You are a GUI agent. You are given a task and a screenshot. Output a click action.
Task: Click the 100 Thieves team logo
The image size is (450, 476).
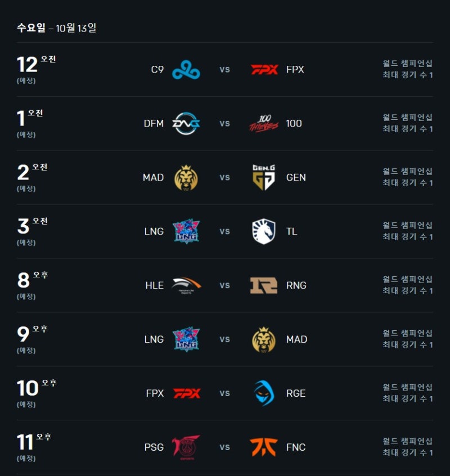tap(264, 124)
